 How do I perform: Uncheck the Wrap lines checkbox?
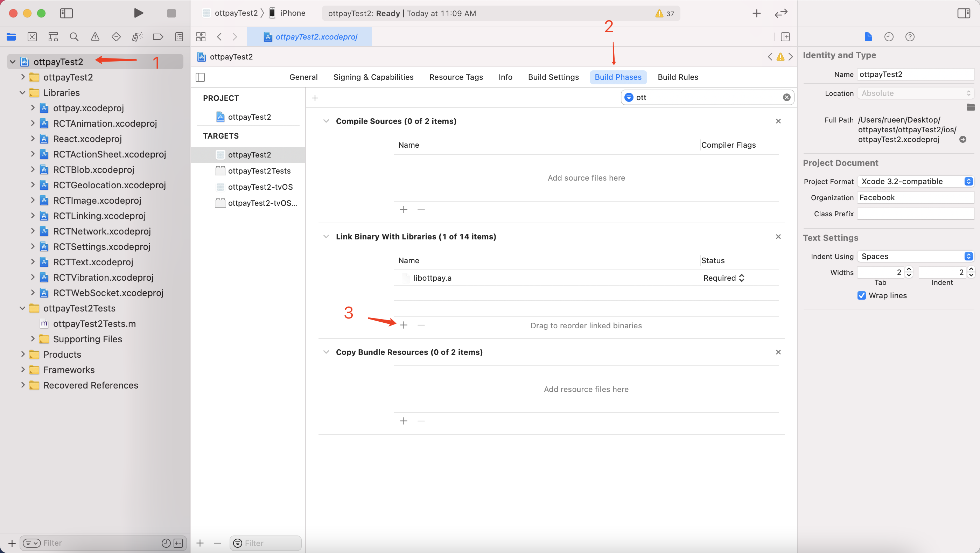coord(861,295)
